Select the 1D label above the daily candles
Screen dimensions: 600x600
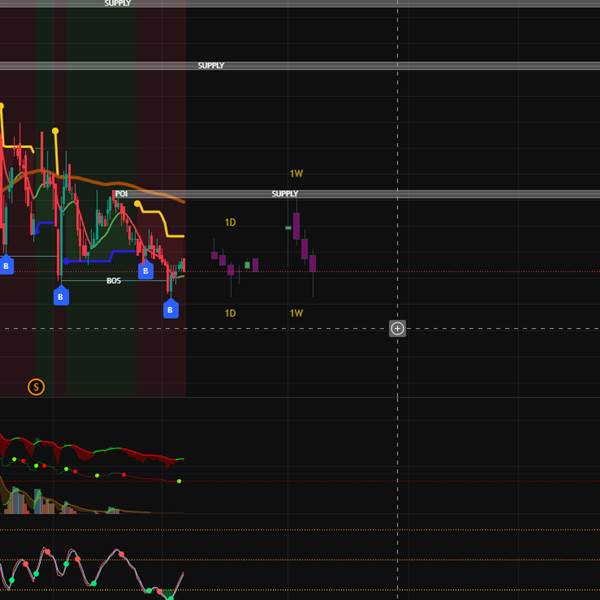[230, 222]
